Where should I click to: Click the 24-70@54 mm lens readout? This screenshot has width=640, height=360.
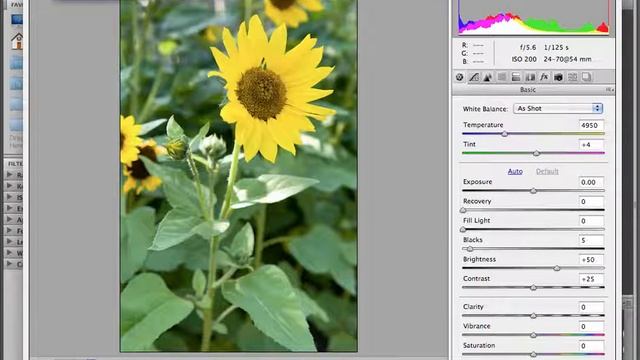[x=567, y=59]
